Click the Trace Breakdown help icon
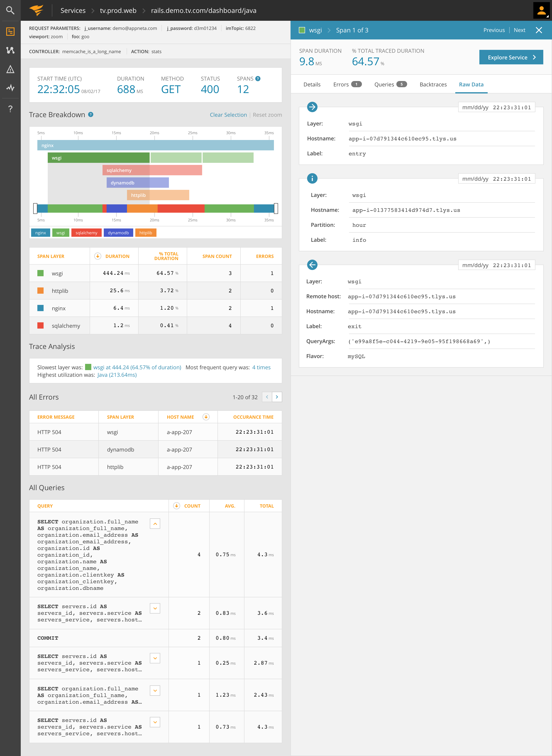Image resolution: width=552 pixels, height=756 pixels. [x=90, y=115]
